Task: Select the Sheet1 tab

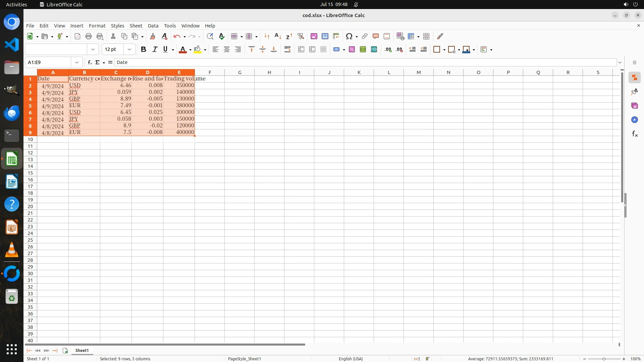Action: 82,350
